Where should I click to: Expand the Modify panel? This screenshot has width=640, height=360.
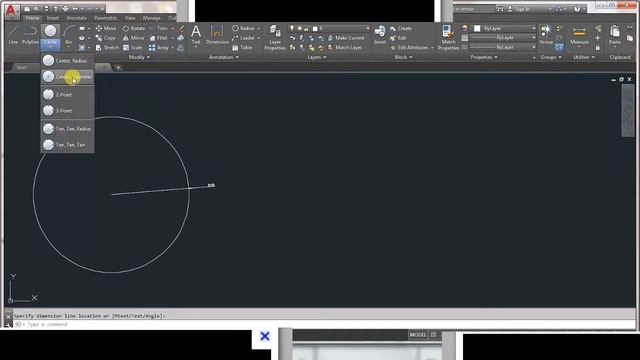click(x=139, y=57)
